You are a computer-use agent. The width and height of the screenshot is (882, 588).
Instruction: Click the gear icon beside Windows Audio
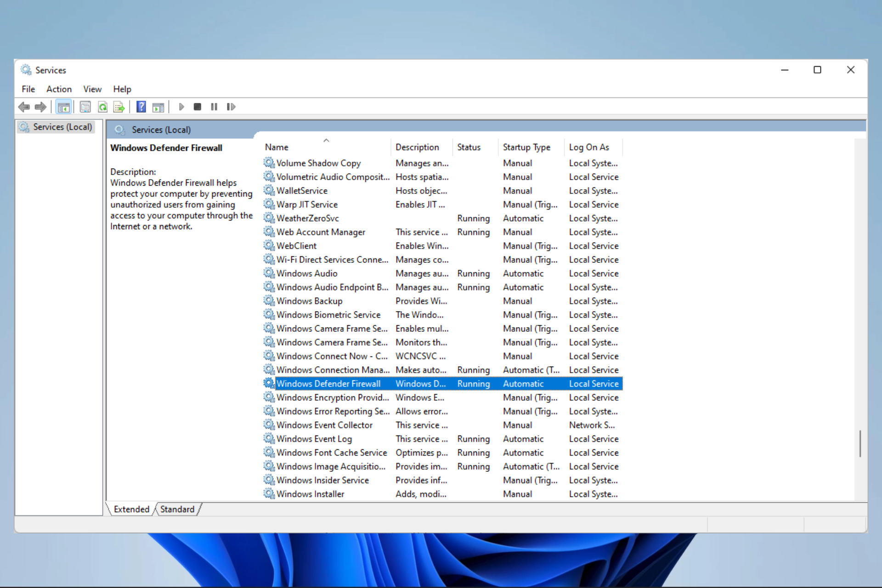(269, 273)
